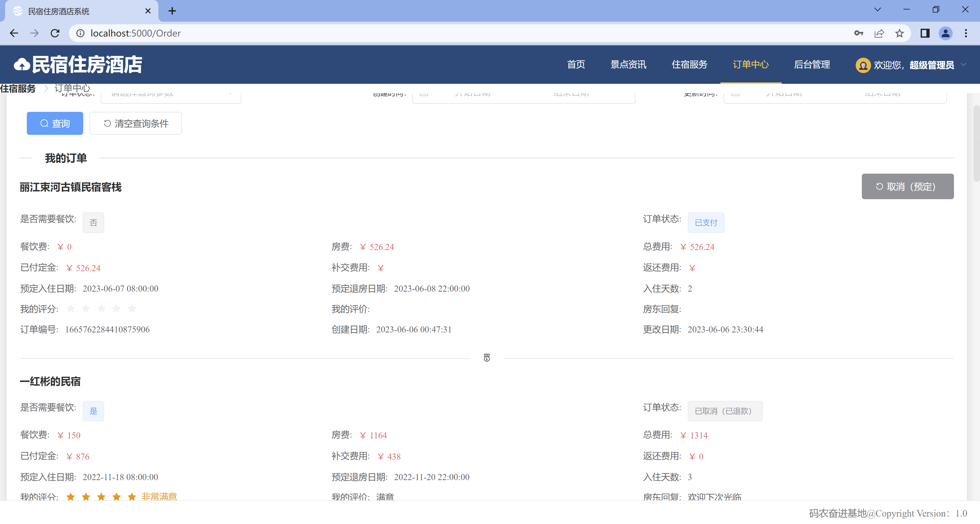Expand the 超级管理员 user dropdown arrow
Image resolution: width=980 pixels, height=524 pixels.
(x=963, y=65)
